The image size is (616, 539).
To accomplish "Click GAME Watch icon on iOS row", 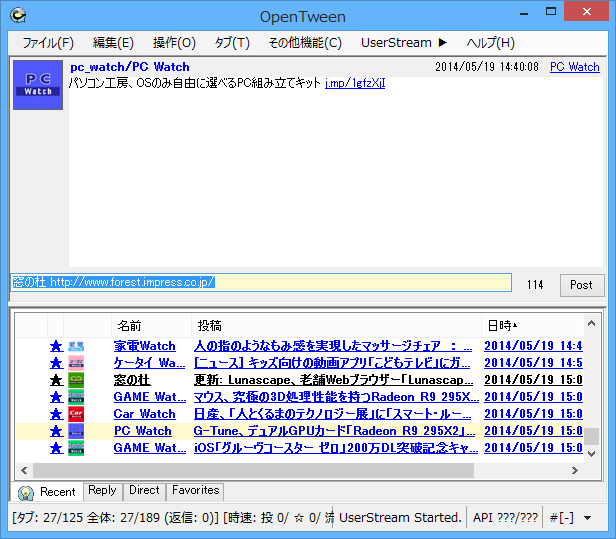I will point(76,448).
